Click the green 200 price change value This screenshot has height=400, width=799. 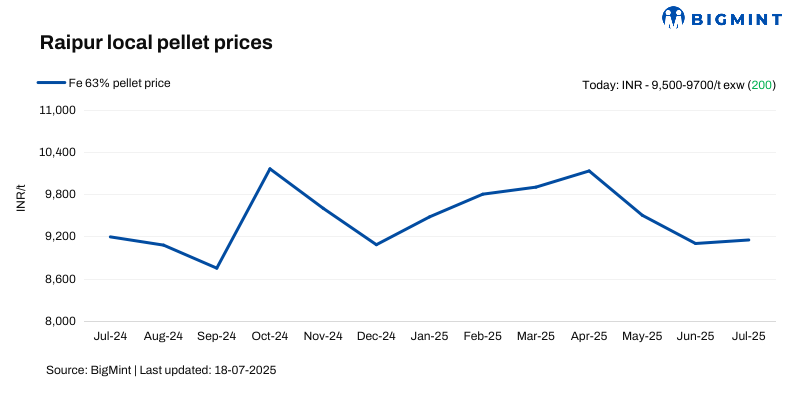pyautogui.click(x=762, y=85)
